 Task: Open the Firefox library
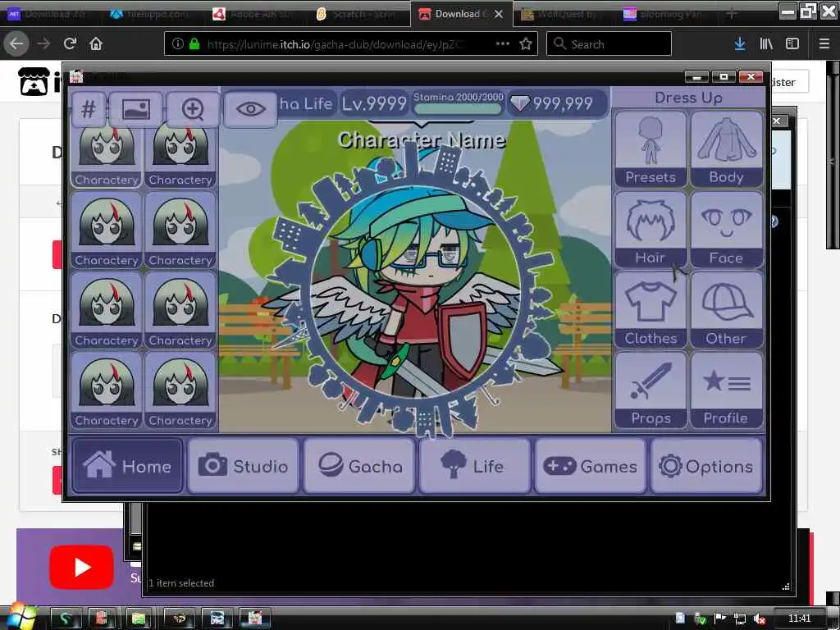point(766,44)
